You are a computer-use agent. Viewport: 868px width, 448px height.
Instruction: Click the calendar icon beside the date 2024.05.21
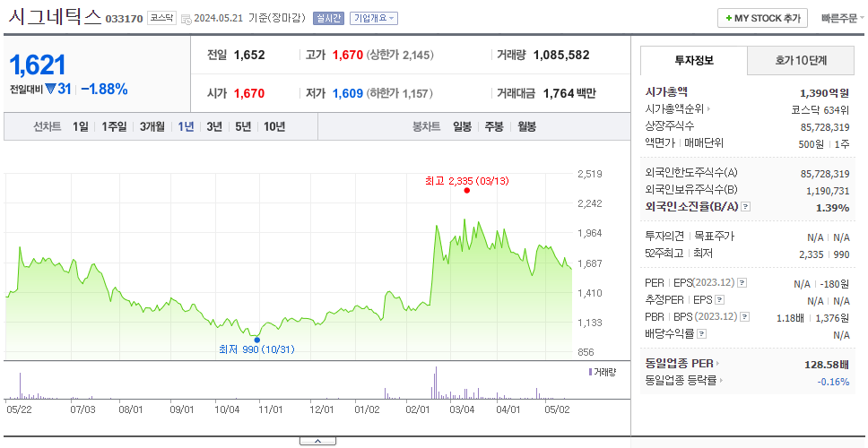(x=186, y=19)
